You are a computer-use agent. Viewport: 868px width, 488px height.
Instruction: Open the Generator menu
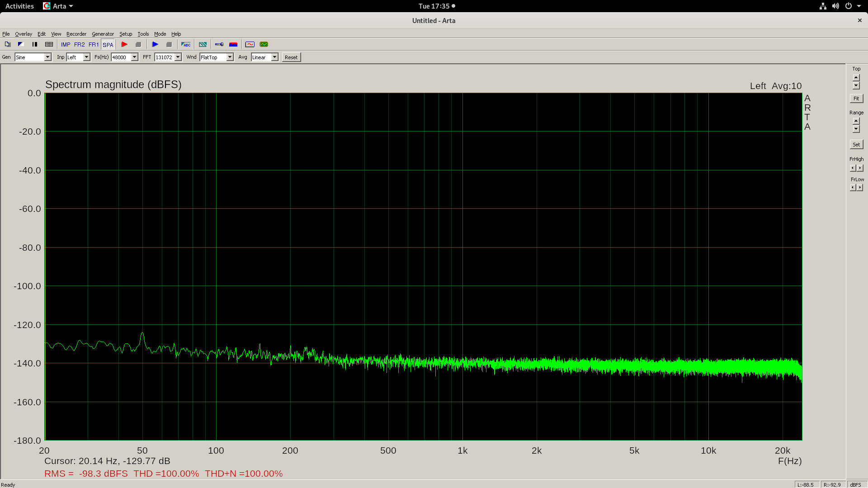[103, 34]
